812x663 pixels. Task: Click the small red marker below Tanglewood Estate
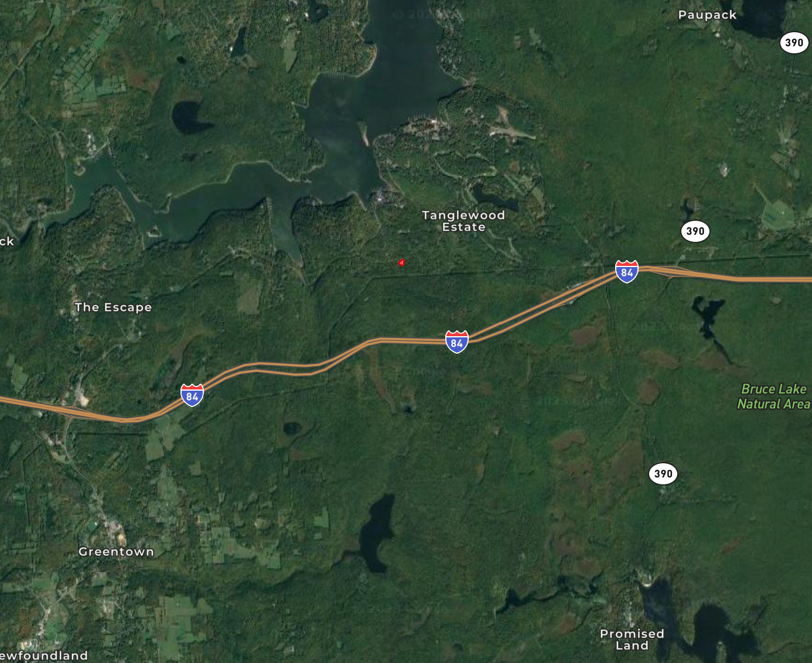401,263
